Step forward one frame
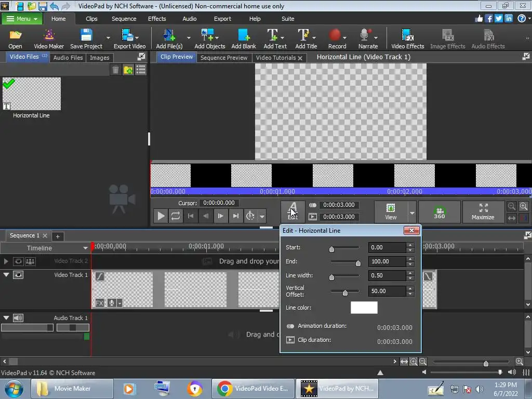532x399 pixels. [x=220, y=216]
